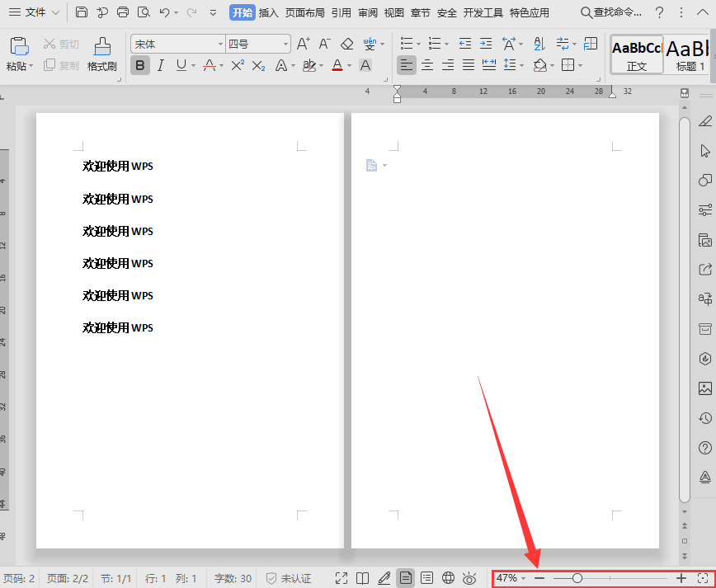716x588 pixels.
Task: Switch to web layout globe icon
Action: pos(449,578)
